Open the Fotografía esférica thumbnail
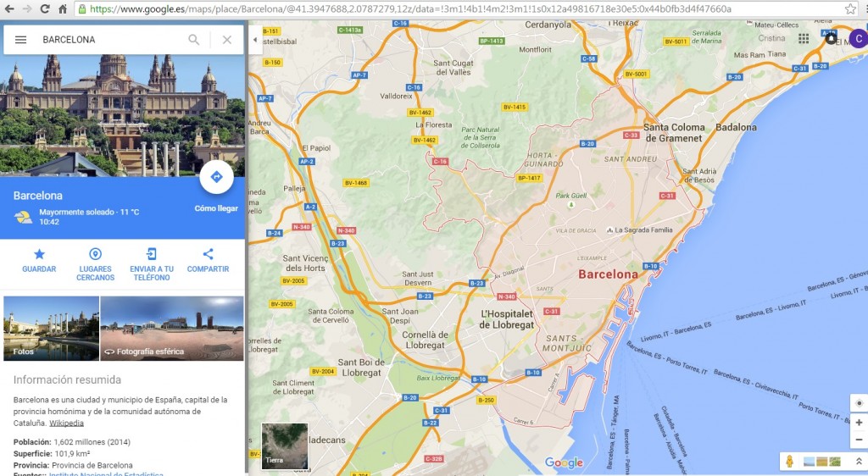868x476 pixels. click(172, 329)
